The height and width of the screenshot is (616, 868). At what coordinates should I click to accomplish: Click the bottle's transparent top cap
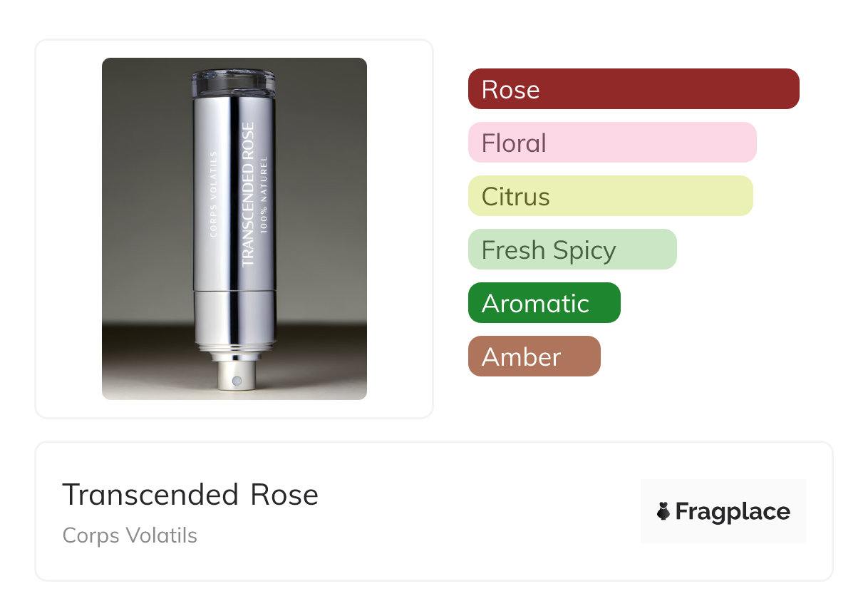[233, 82]
